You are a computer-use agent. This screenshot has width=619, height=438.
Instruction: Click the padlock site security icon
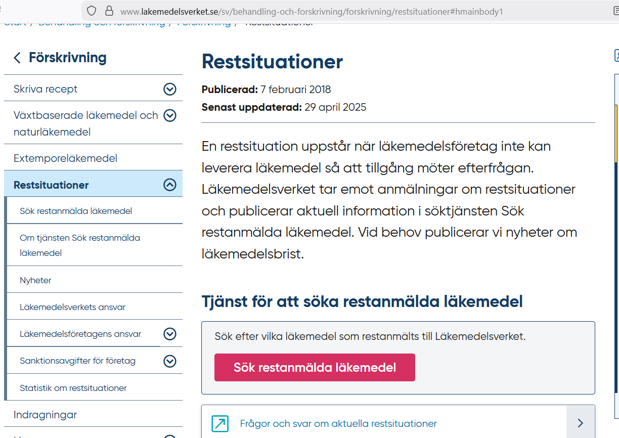click(x=109, y=11)
